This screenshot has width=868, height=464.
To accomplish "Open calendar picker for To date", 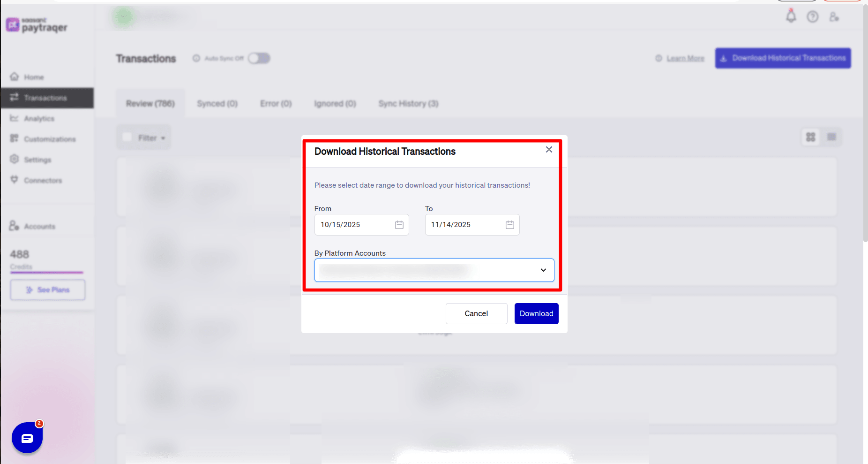I will coord(509,225).
